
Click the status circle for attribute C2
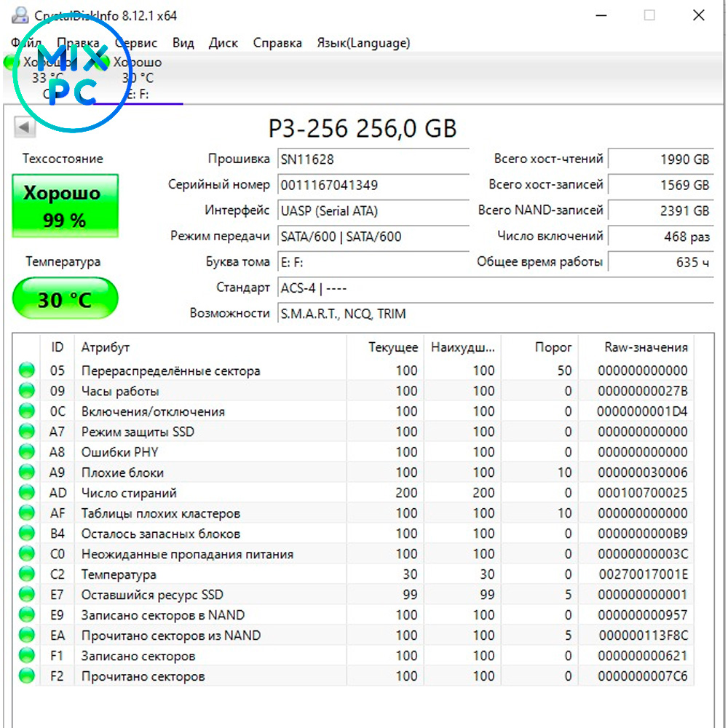coord(27,574)
